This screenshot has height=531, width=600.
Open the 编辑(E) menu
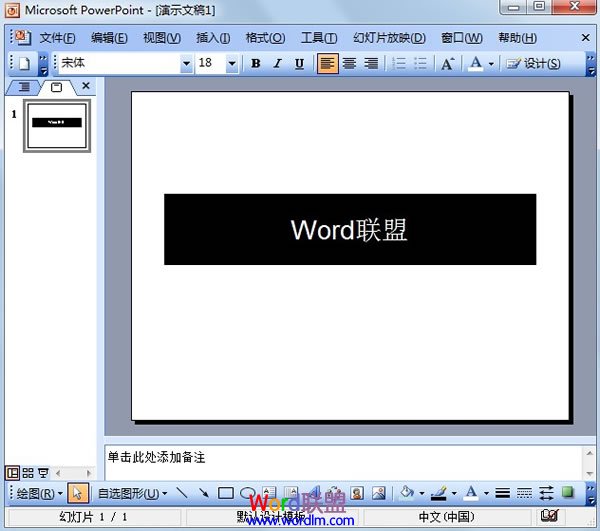tap(109, 38)
